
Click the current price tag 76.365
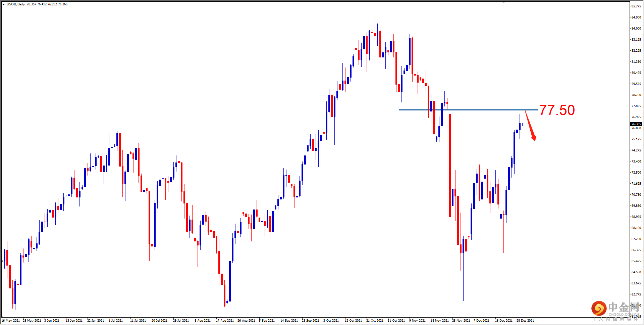(636, 124)
